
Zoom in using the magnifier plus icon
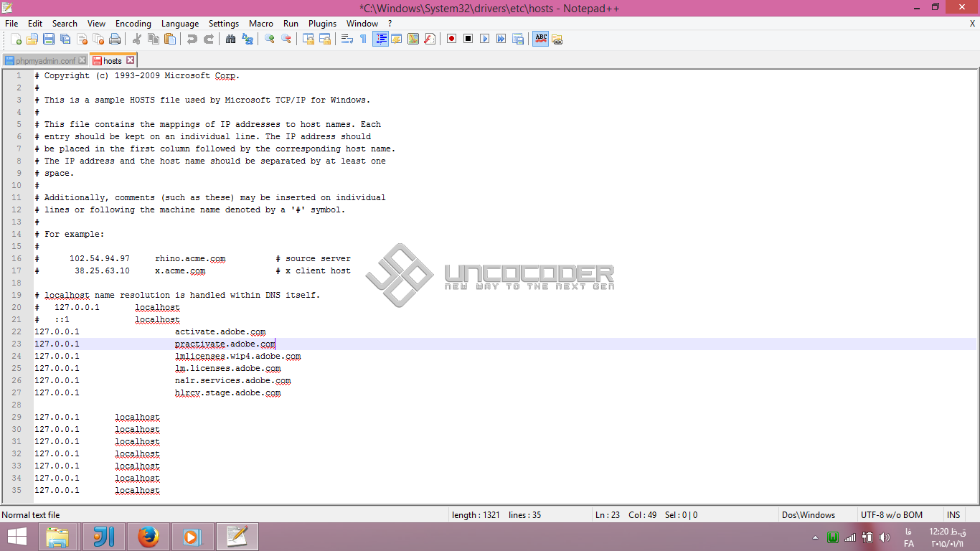(x=269, y=39)
